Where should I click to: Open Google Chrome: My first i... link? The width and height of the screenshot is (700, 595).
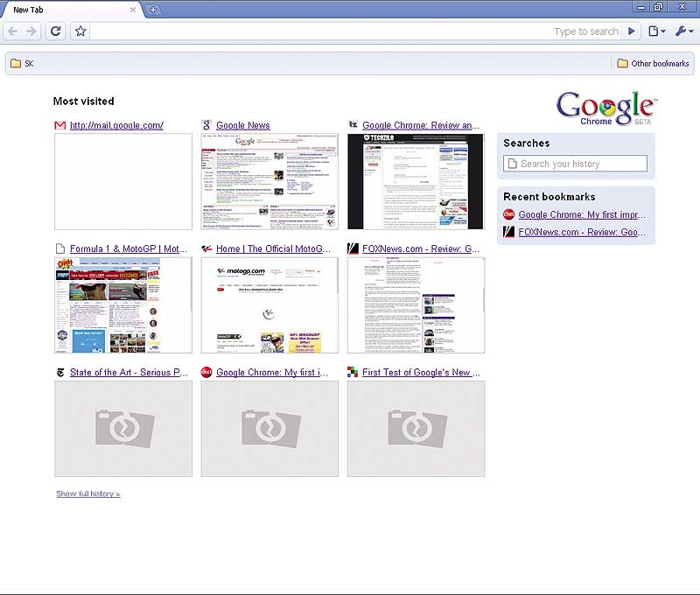[272, 372]
